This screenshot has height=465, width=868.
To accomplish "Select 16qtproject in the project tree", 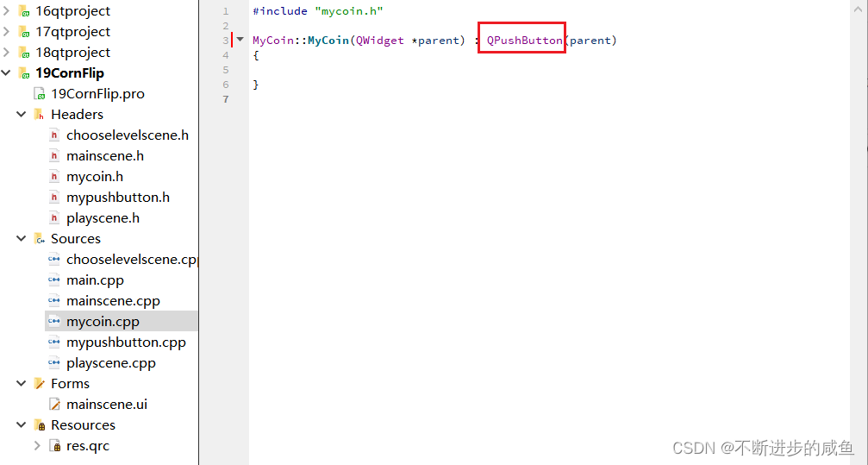I will click(72, 11).
